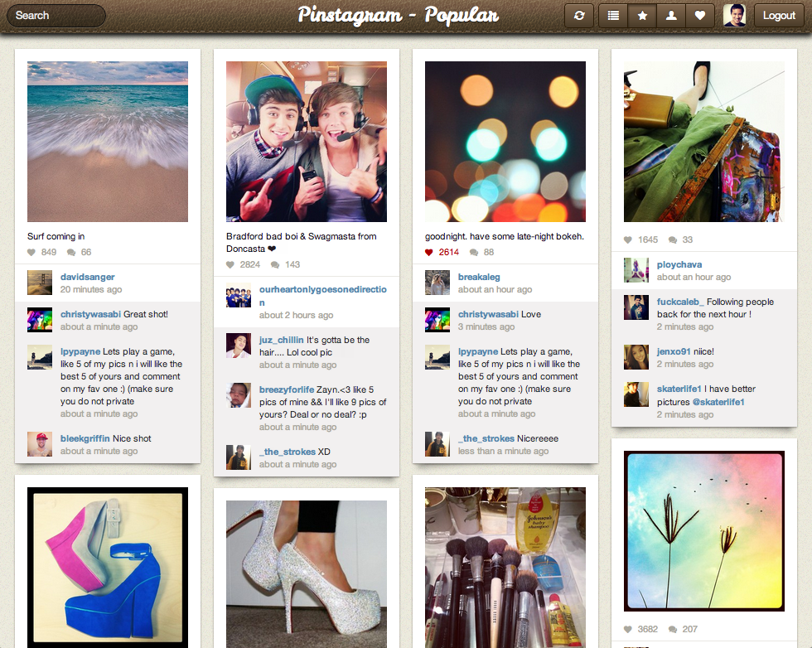Click christywasabi avatar beside Great shot! comment
The width and height of the screenshot is (812, 648).
[40, 320]
